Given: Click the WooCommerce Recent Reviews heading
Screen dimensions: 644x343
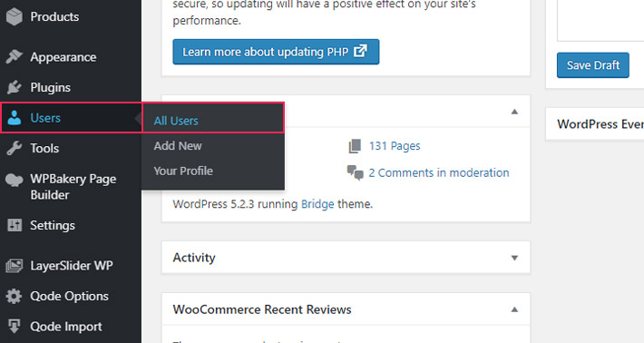Looking at the screenshot, I should coord(262,309).
